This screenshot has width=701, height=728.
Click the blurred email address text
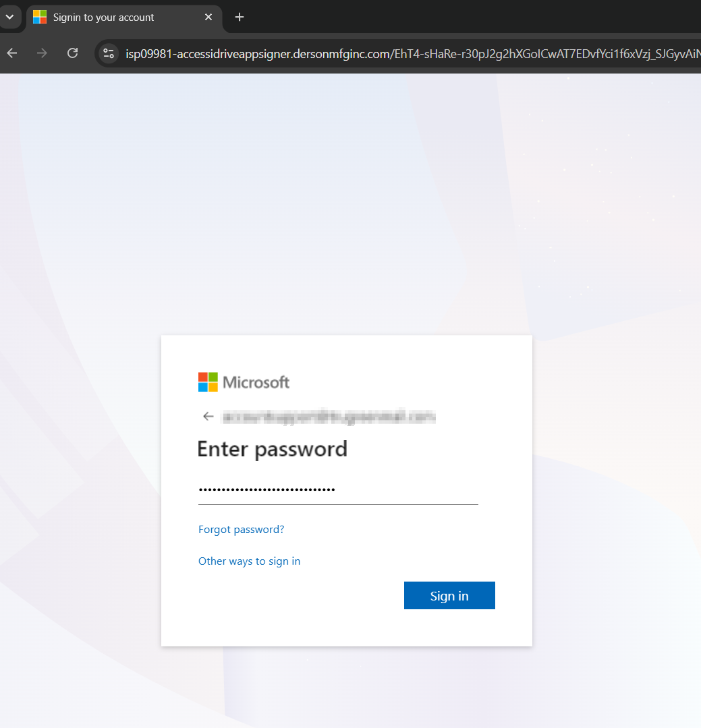tap(329, 416)
